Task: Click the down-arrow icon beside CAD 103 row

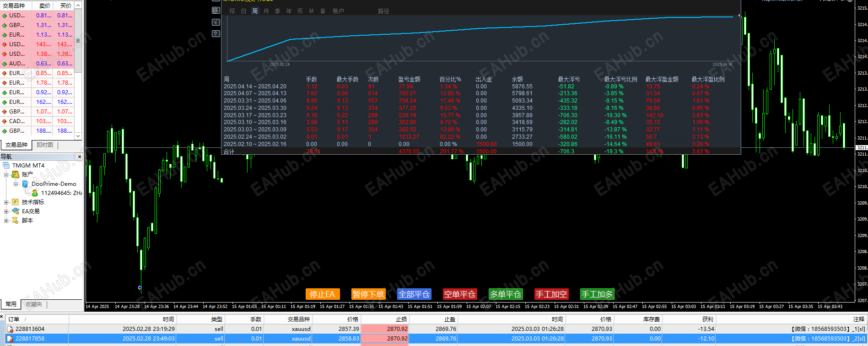Action: [5, 121]
